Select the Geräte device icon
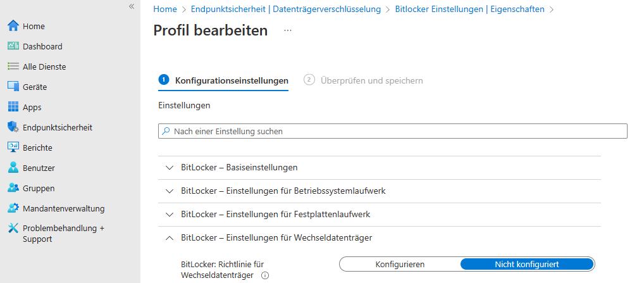The height and width of the screenshot is (283, 644). tap(13, 87)
